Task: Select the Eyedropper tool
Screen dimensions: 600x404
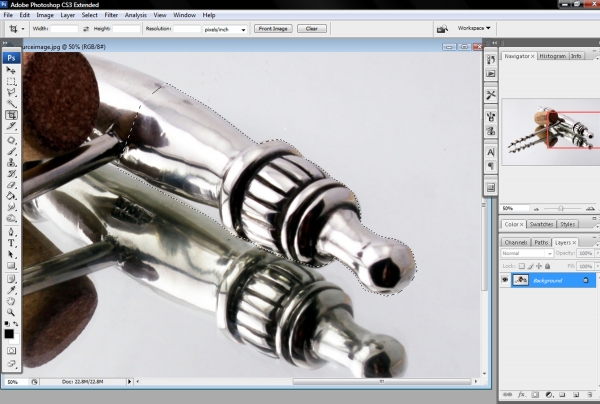Action: click(x=11, y=290)
